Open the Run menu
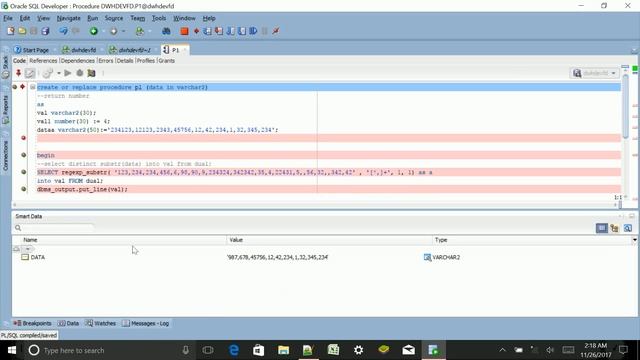 (93, 18)
